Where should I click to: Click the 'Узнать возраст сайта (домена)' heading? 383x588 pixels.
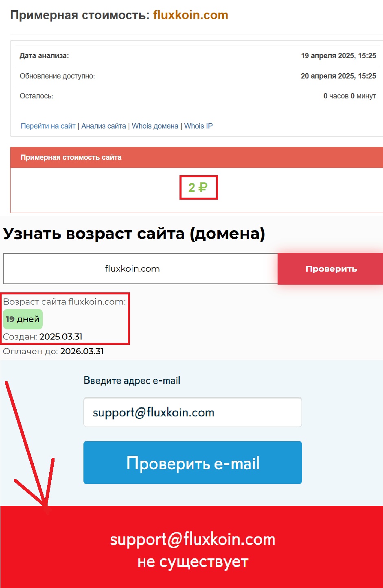pos(134,234)
